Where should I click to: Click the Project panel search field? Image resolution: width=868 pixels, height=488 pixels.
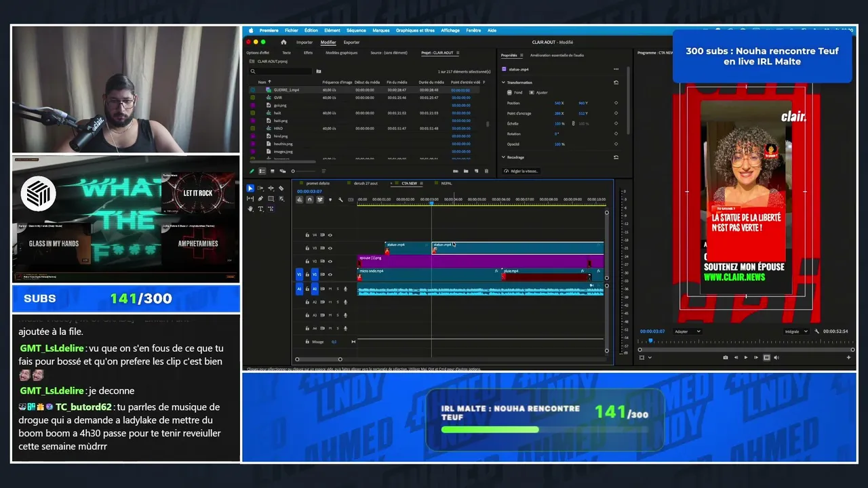[x=281, y=71]
